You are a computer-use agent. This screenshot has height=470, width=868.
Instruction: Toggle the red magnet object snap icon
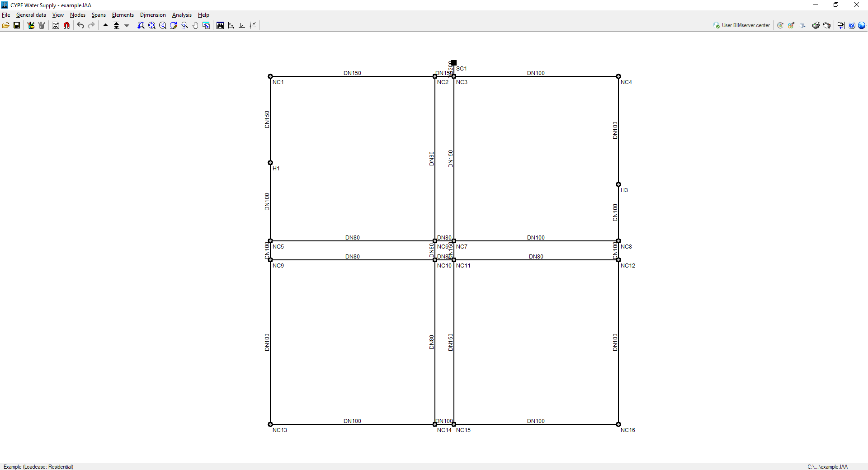(x=66, y=25)
